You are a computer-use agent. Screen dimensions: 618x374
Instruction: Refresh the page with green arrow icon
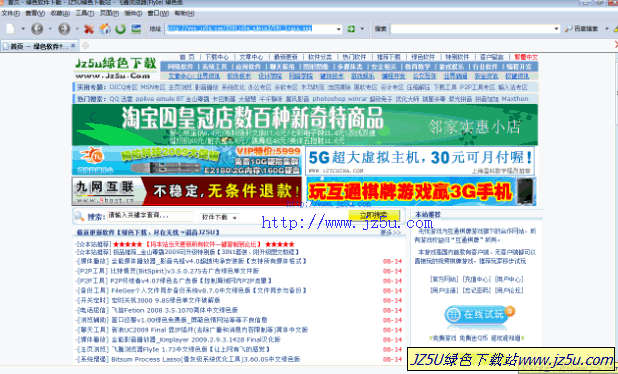pyautogui.click(x=121, y=29)
